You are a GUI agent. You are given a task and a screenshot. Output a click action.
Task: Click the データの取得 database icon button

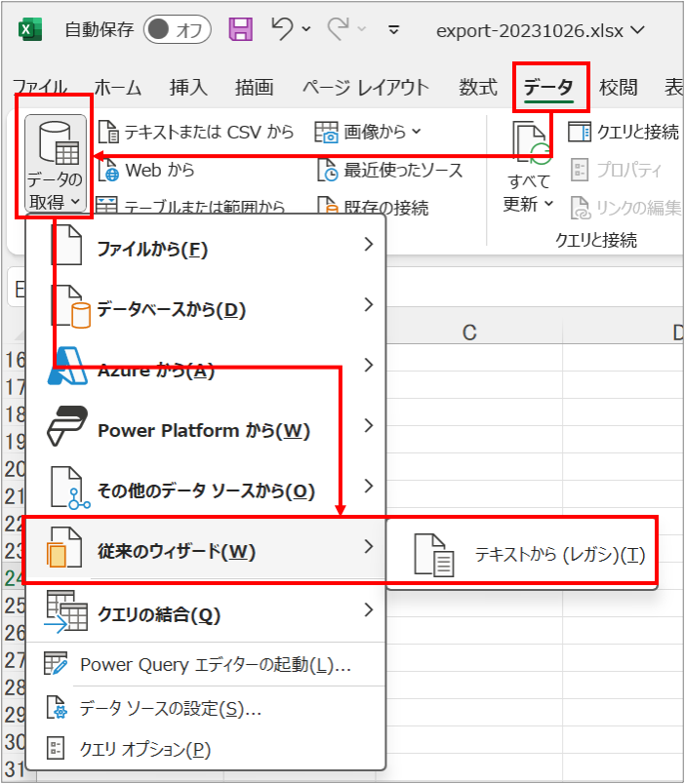[55, 163]
